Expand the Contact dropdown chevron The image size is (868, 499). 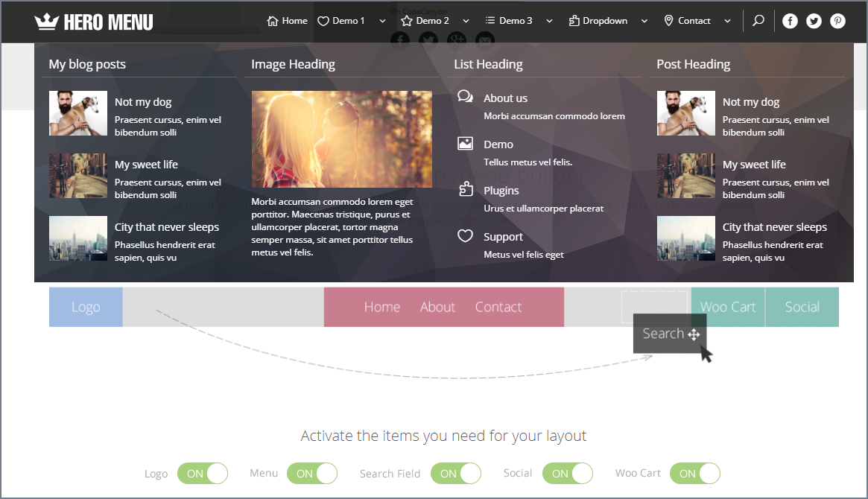[727, 21]
